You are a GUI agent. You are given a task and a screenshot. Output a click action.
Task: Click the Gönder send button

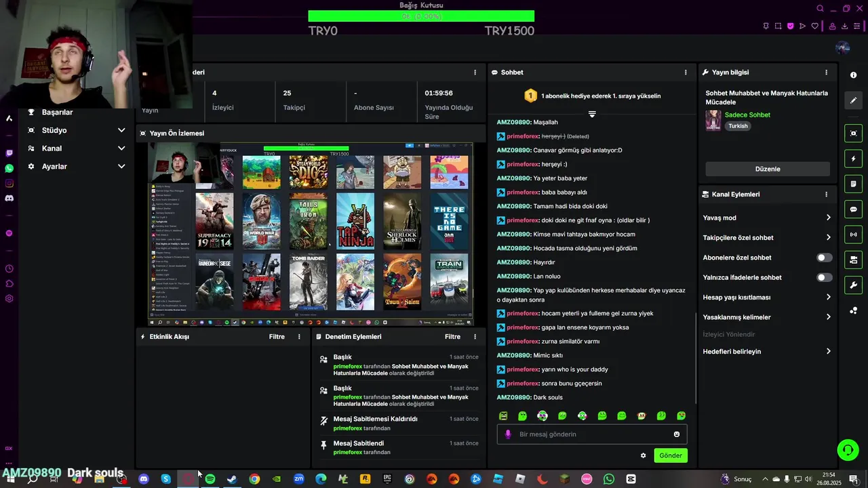coord(671,455)
